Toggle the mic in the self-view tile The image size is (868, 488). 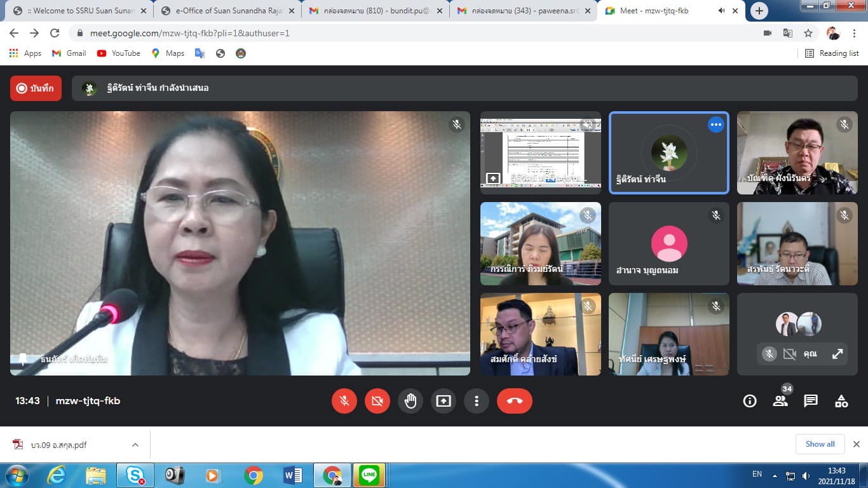(770, 354)
